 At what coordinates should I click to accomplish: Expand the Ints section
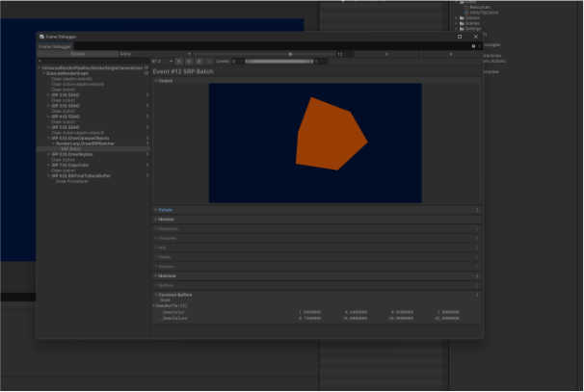tap(156, 248)
